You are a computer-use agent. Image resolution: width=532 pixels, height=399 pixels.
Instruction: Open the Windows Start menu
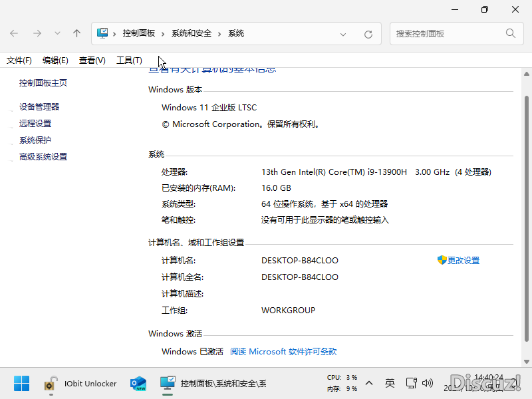[x=22, y=384]
